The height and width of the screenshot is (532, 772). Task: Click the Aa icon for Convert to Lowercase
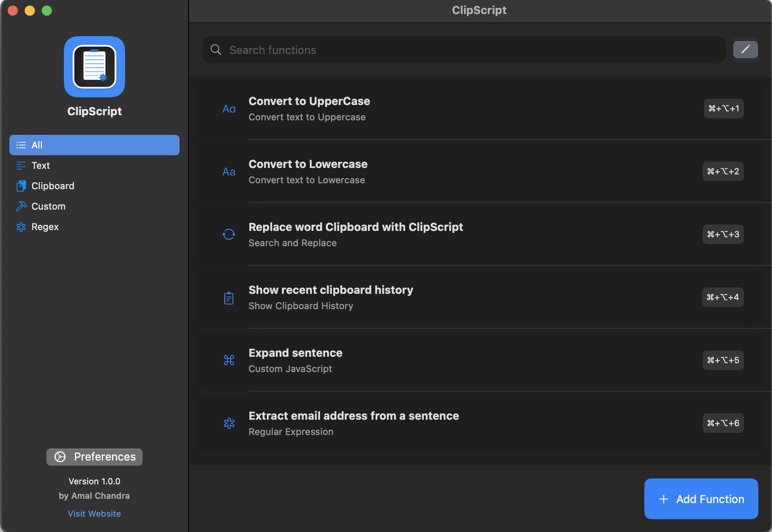229,172
